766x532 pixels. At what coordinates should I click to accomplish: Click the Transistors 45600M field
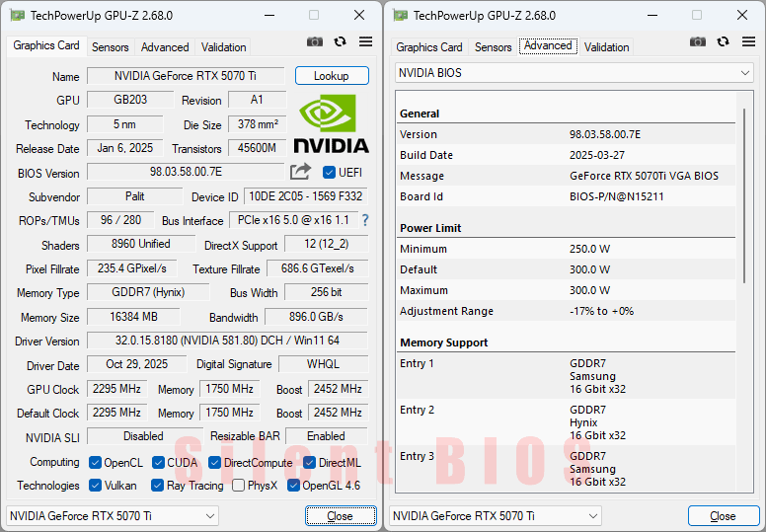tap(257, 148)
